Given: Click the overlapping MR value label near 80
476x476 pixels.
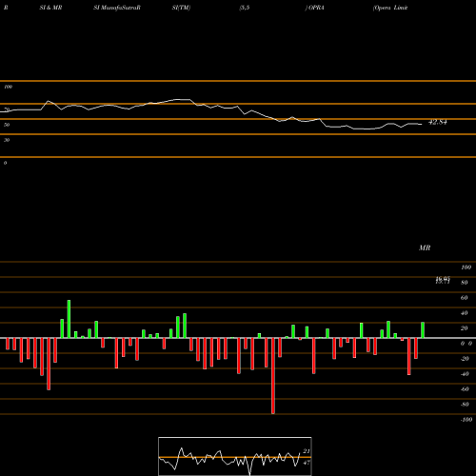Looking at the screenshot, I should tap(443, 280).
